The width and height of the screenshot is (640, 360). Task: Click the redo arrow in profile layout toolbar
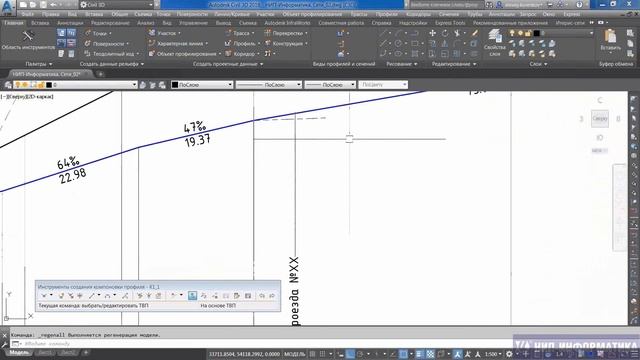tap(271, 296)
